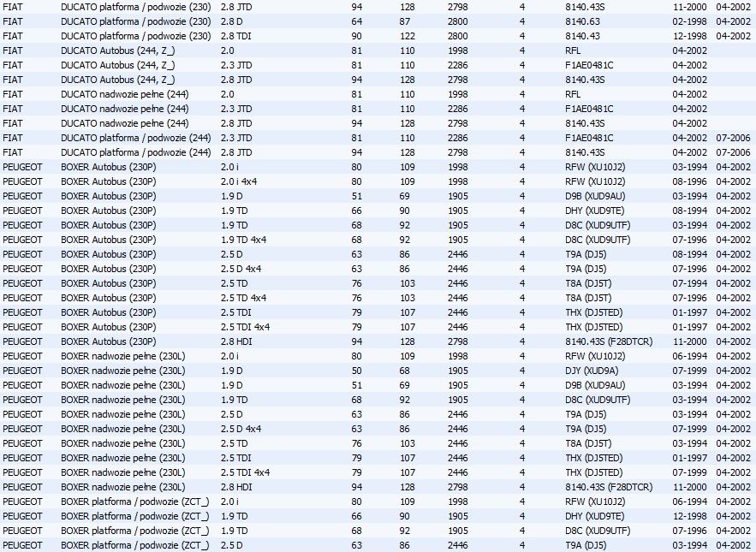Select T8A (DJ5T) in BOXER nadwozie pełne row
Image resolution: width=756 pixels, height=552 pixels.
[588, 443]
